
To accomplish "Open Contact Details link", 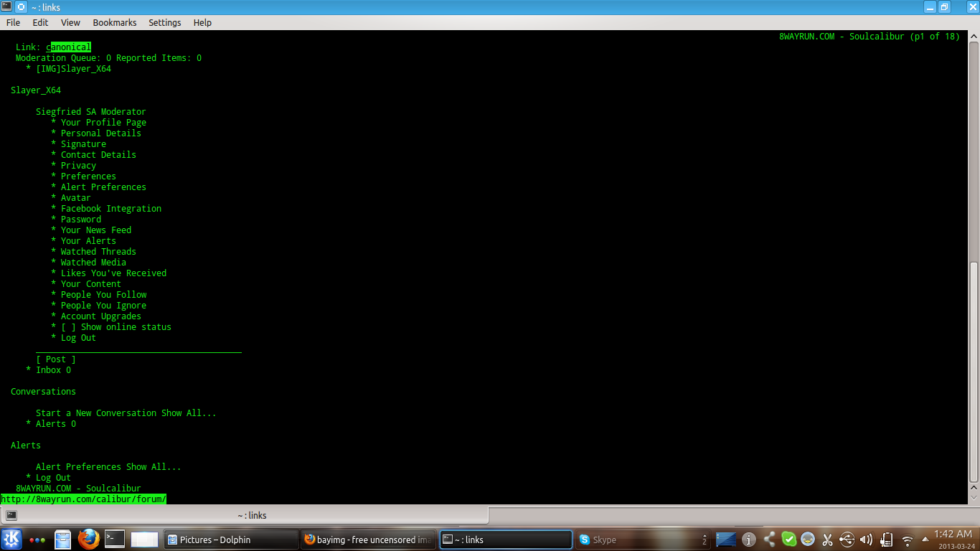I will 98,155.
